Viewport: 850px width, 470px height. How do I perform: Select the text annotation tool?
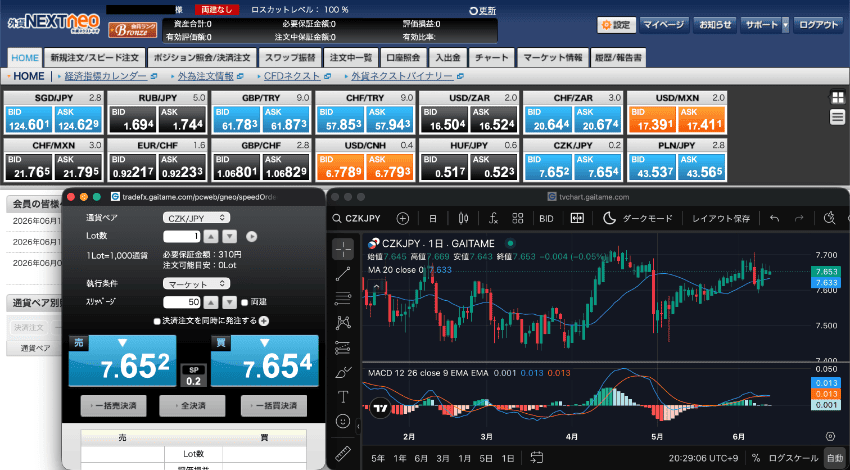(x=343, y=397)
